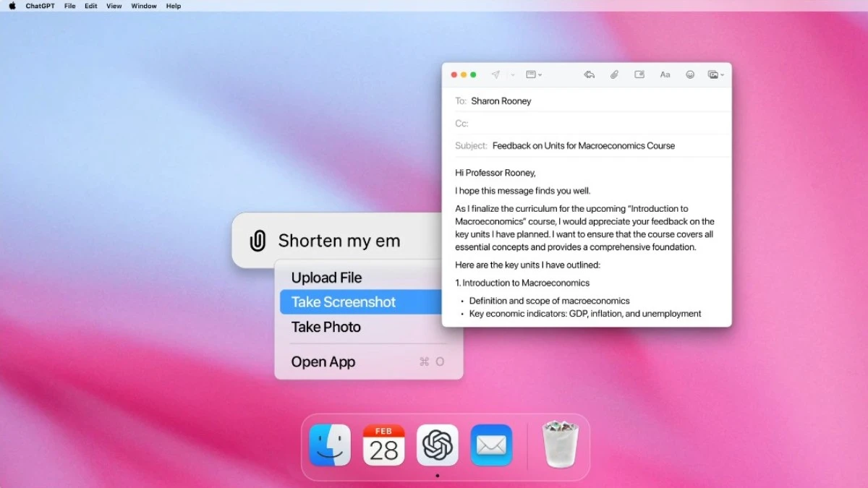Click the Send (paper plane) icon

pyautogui.click(x=495, y=74)
